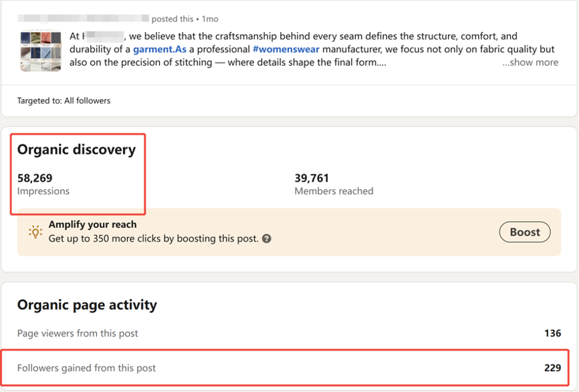Click the "Amplify your reach" title
Image resolution: width=579 pixels, height=392 pixels.
pyautogui.click(x=92, y=225)
